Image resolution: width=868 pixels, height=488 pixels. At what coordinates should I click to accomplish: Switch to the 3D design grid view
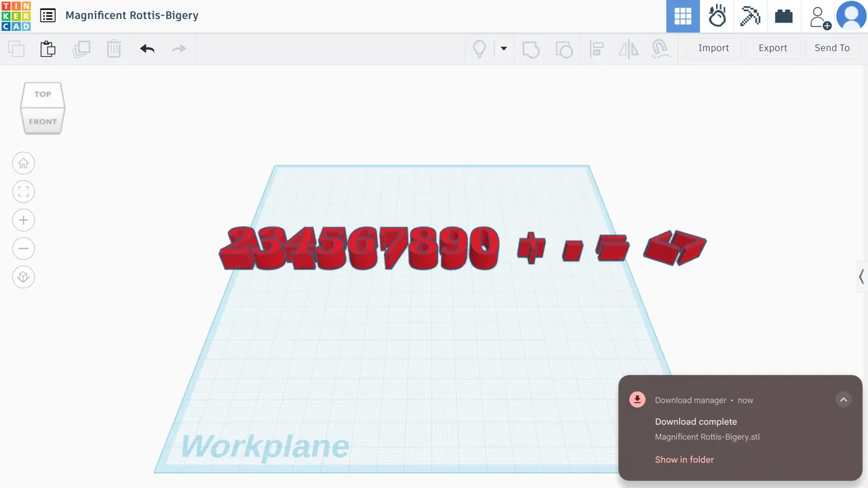pyautogui.click(x=683, y=16)
